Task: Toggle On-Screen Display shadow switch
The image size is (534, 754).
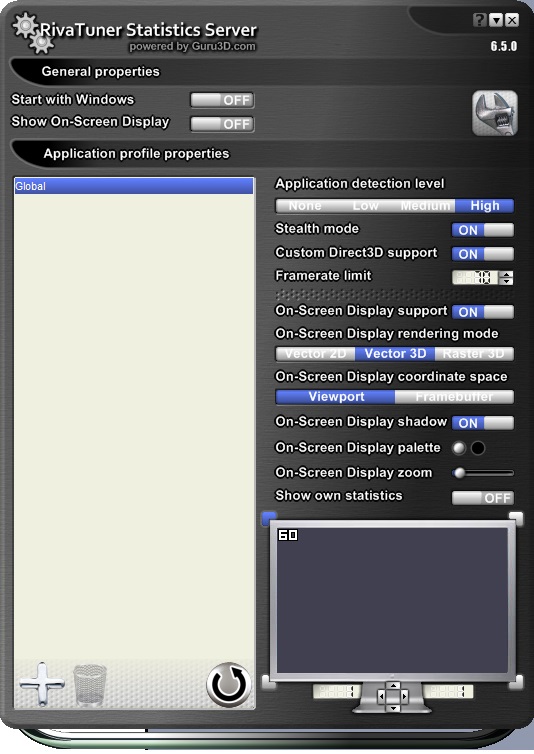Action: point(483,423)
